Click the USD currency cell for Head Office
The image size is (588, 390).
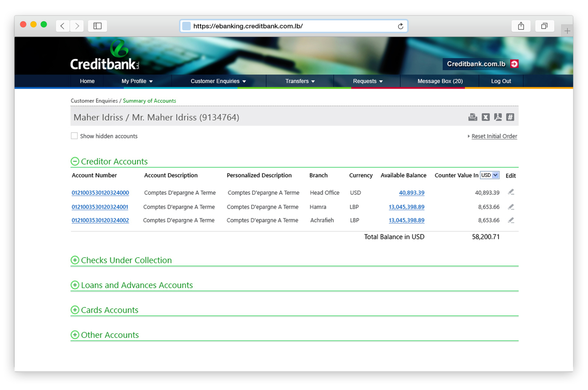click(355, 192)
